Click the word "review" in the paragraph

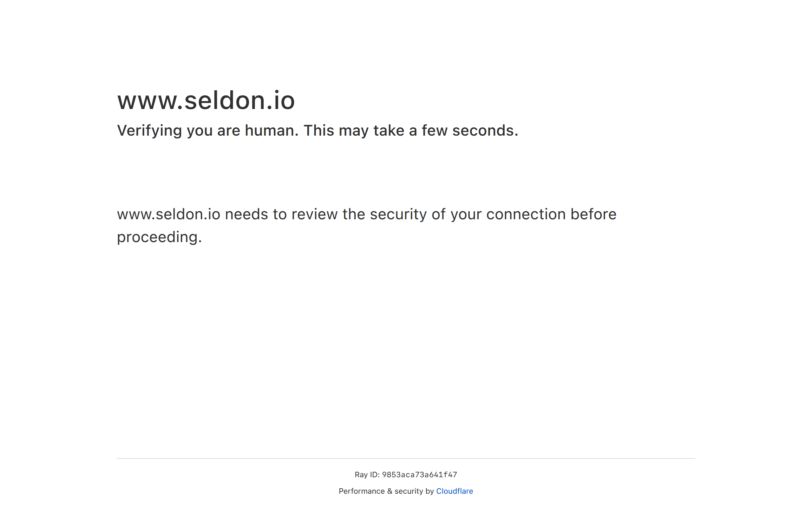[314, 214]
